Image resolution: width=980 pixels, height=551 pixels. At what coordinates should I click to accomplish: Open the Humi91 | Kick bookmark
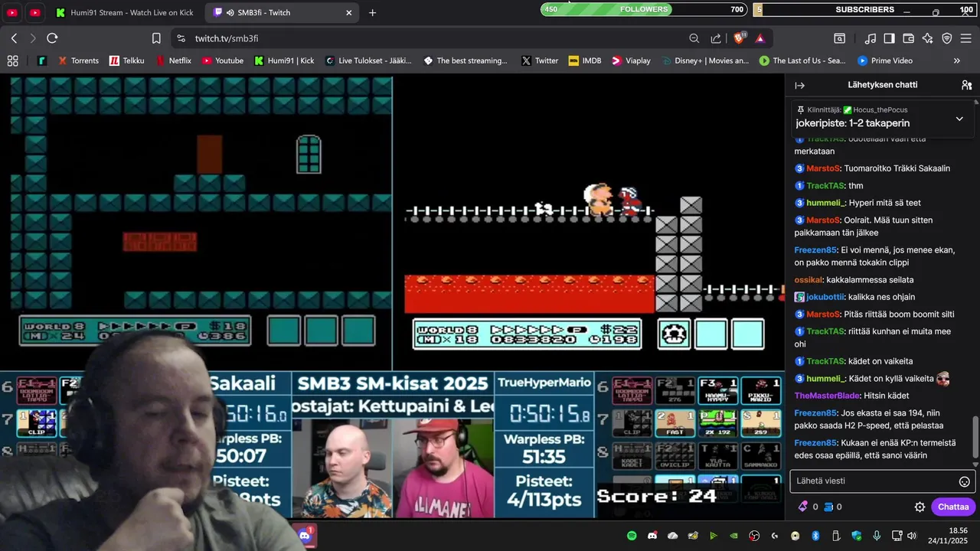pos(285,60)
